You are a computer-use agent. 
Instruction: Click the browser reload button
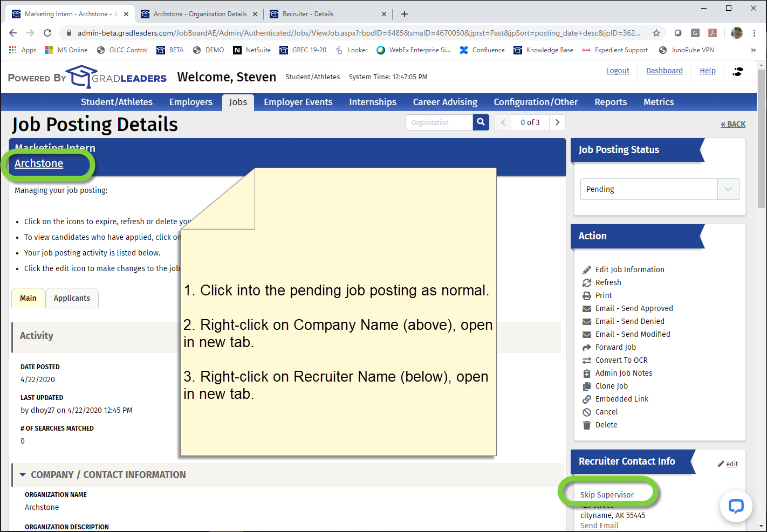47,33
